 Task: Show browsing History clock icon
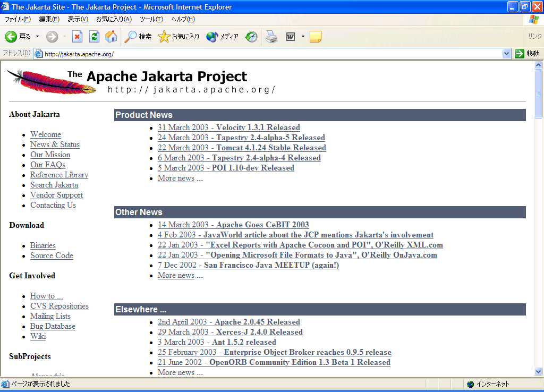click(251, 37)
